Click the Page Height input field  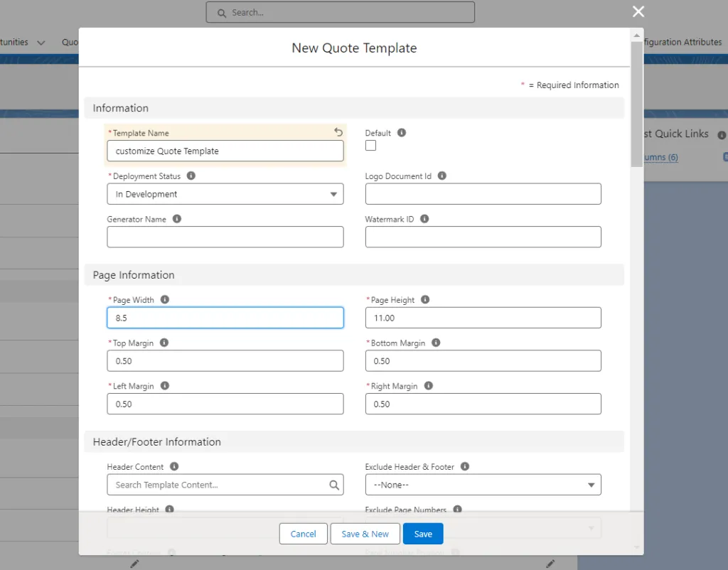tap(483, 318)
